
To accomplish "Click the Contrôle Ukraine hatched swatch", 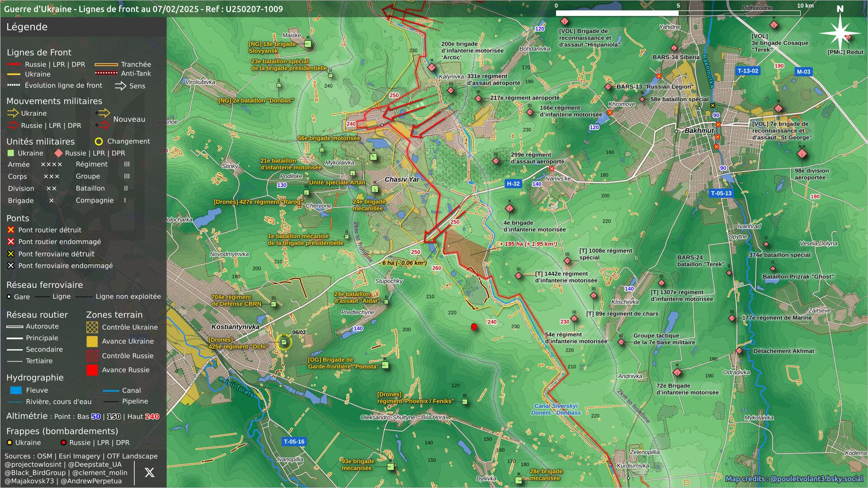I will 92,327.
